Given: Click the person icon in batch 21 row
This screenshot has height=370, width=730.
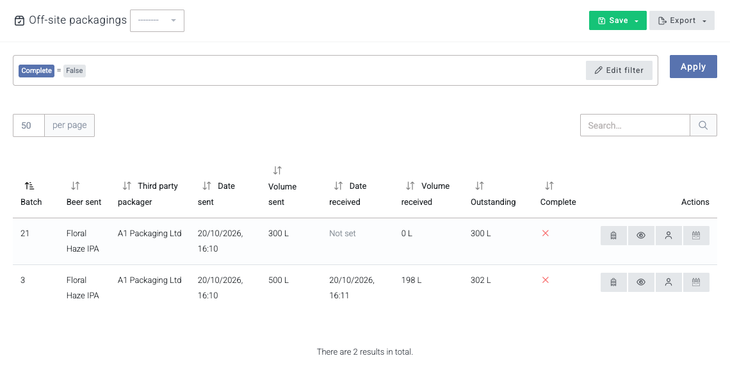Looking at the screenshot, I should 668,235.
